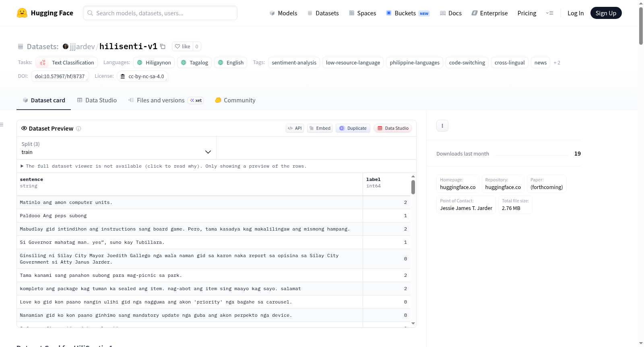644x347 pixels.
Task: Open Buckets in top navigation
Action: pos(408,13)
